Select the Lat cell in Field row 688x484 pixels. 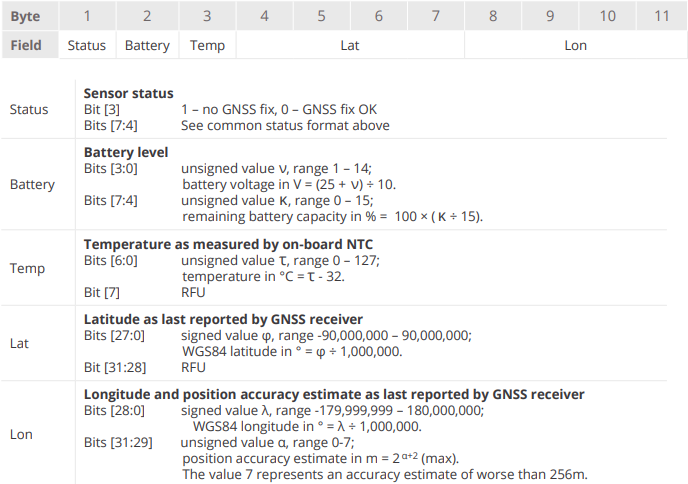click(349, 45)
